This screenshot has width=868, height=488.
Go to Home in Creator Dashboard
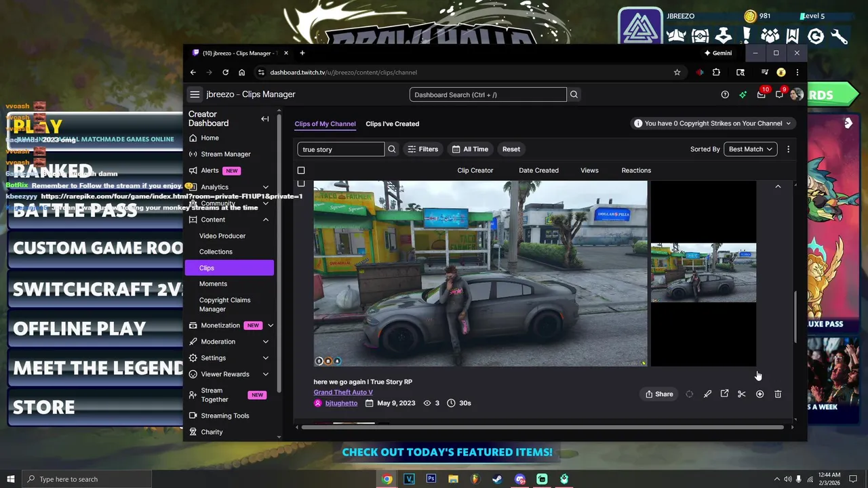[210, 138]
